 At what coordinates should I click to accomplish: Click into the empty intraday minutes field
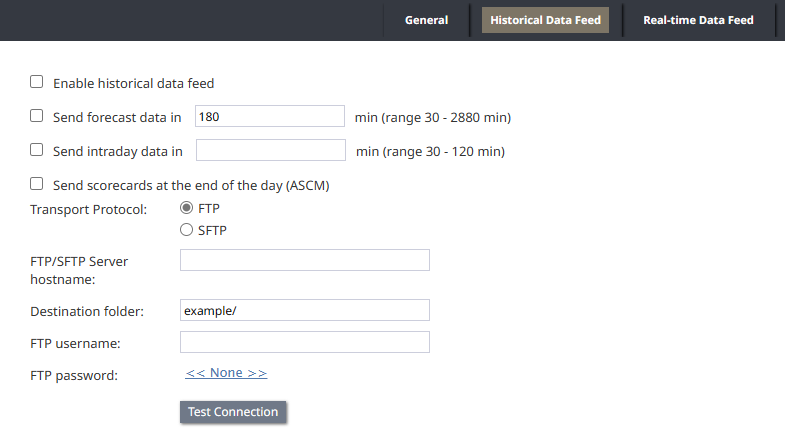271,150
